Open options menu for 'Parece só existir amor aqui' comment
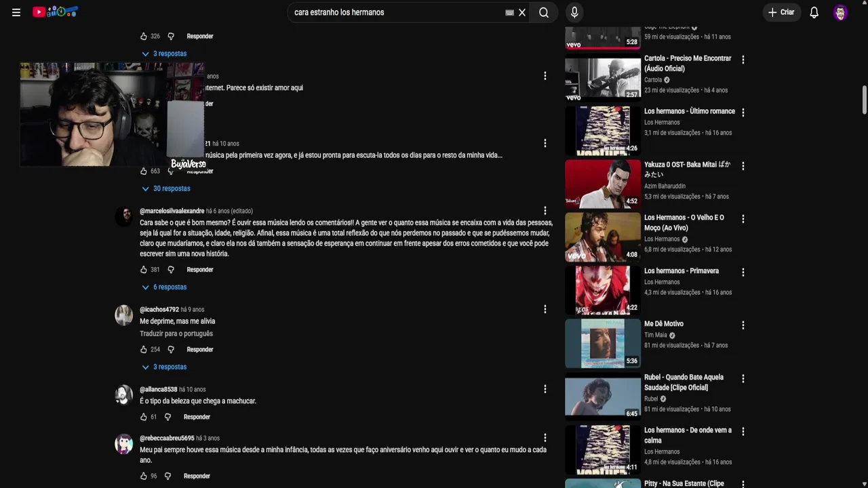The height and width of the screenshot is (488, 868). coord(545,76)
